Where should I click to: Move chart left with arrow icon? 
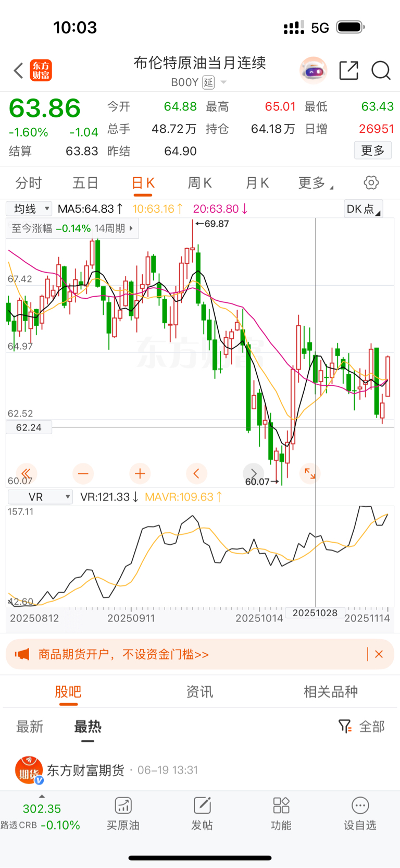(196, 473)
